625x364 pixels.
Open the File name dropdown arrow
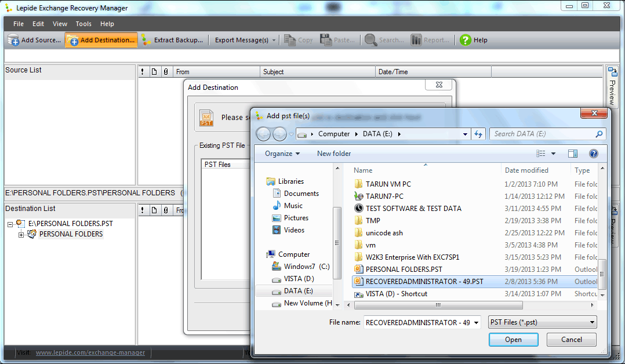pos(477,322)
